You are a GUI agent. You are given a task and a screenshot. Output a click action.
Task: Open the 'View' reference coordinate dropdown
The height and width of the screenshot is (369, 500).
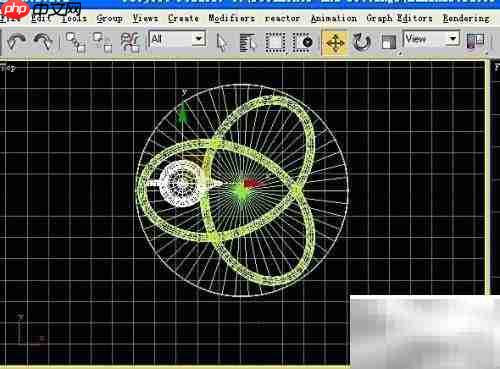(x=431, y=39)
